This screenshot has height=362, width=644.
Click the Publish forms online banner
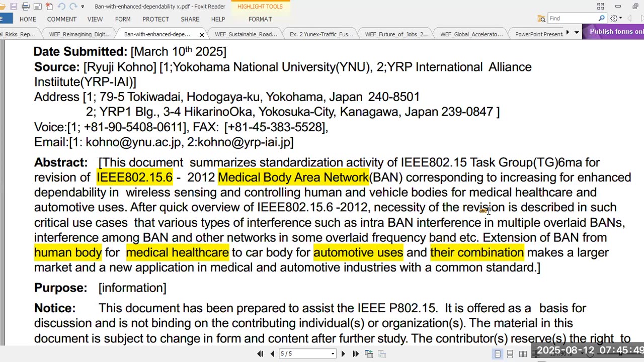click(x=613, y=31)
